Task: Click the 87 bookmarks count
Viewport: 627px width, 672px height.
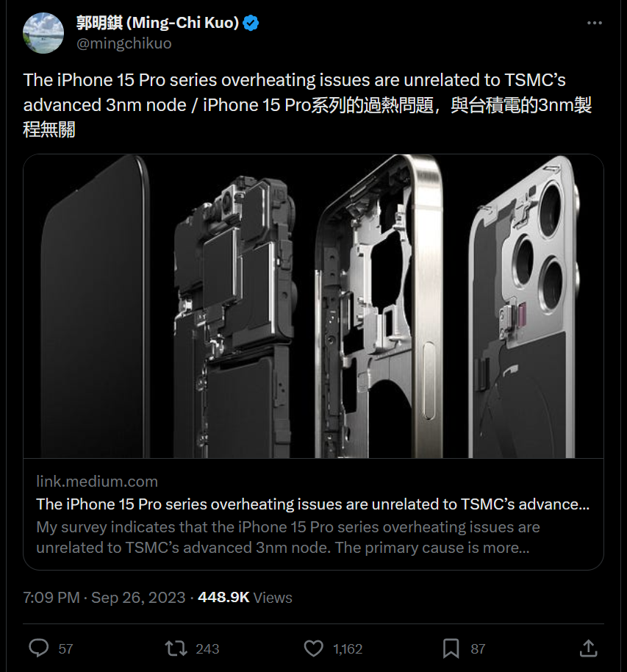Action: [x=478, y=648]
